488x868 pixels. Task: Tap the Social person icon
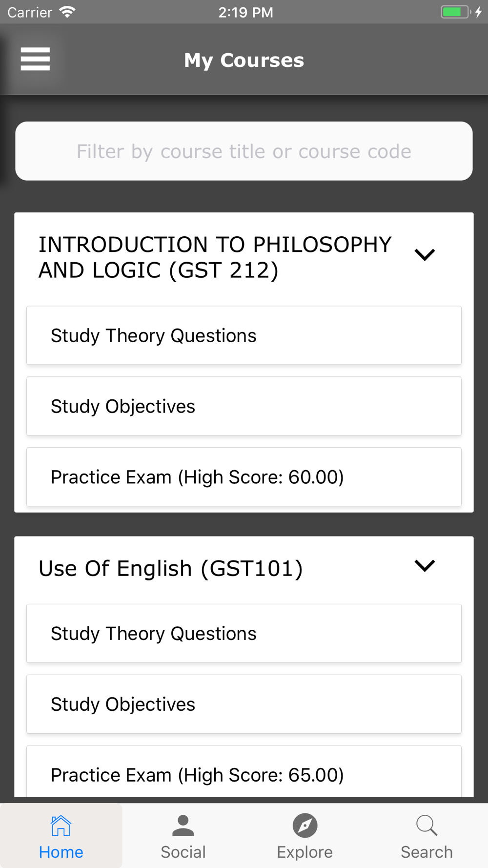(x=183, y=826)
